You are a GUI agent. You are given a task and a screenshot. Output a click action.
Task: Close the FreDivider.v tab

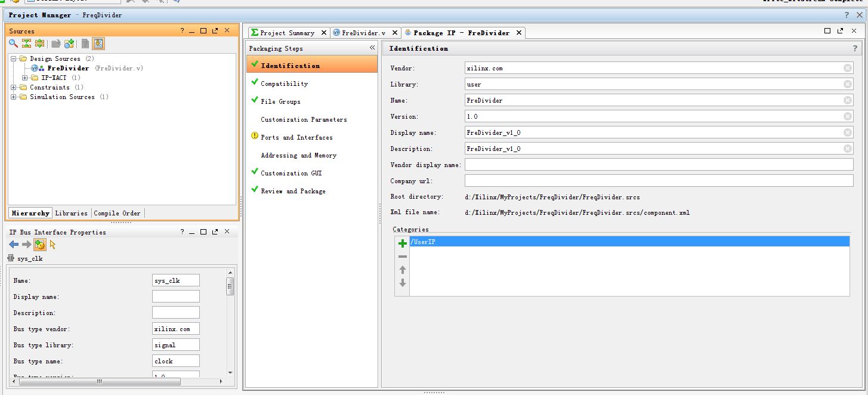(x=394, y=33)
